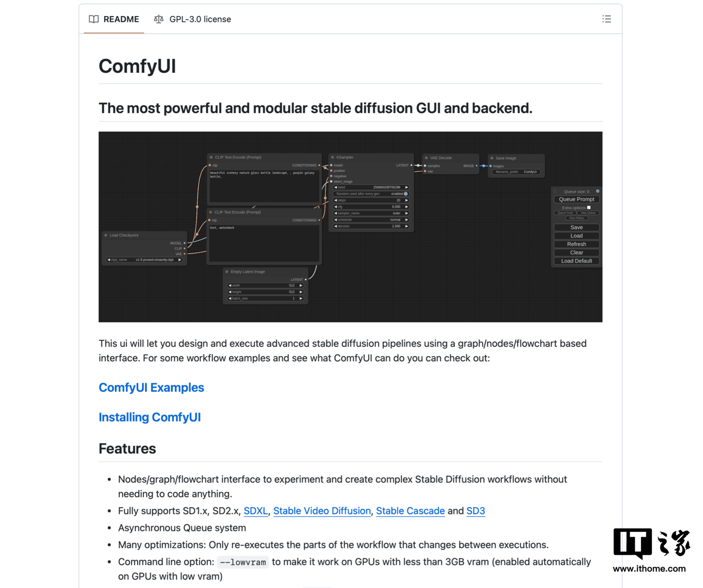This screenshot has height=588, width=703.
Task: Click previous arrow on scheduler selector
Action: point(335,220)
